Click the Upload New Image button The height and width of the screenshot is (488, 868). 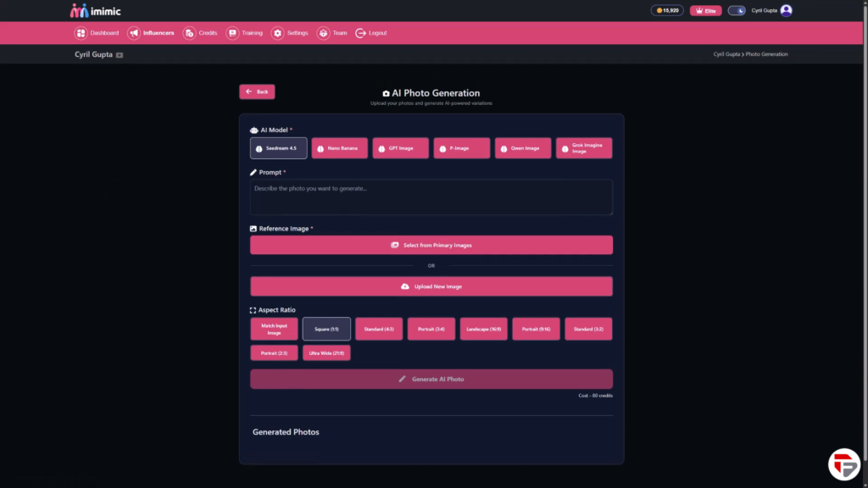tap(431, 286)
